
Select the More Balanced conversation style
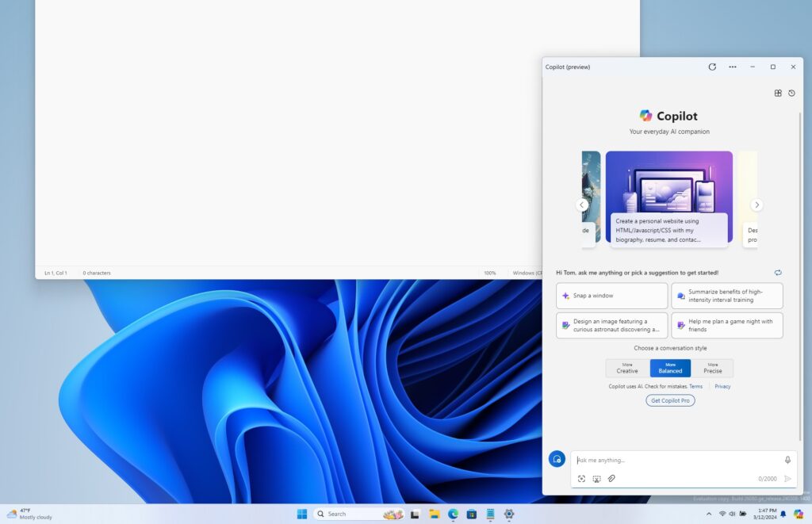pyautogui.click(x=670, y=368)
